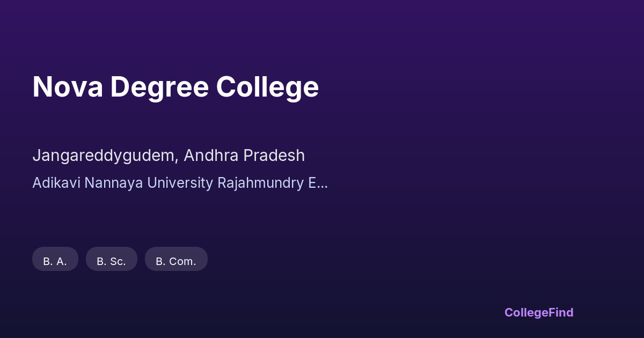Click the word Degree in the heading
The height and width of the screenshot is (338, 644).
point(159,87)
